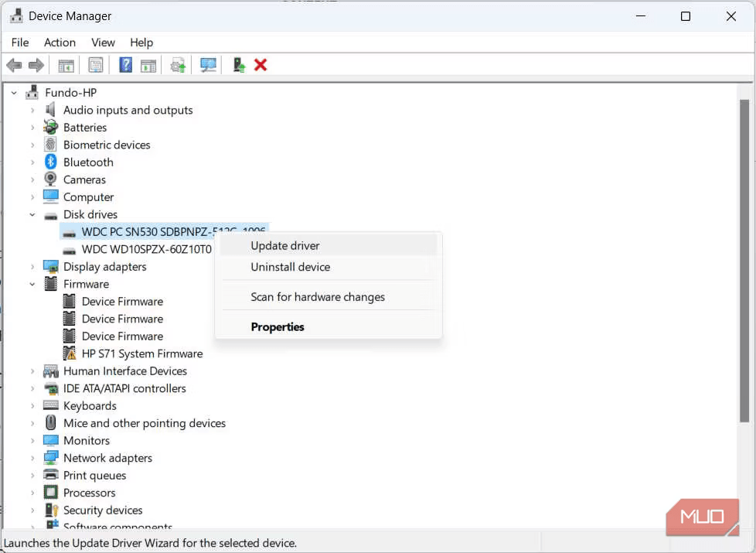Expand the IDE ATA/ATAPI controllers category
Image resolution: width=756 pixels, height=553 pixels.
pyautogui.click(x=32, y=388)
